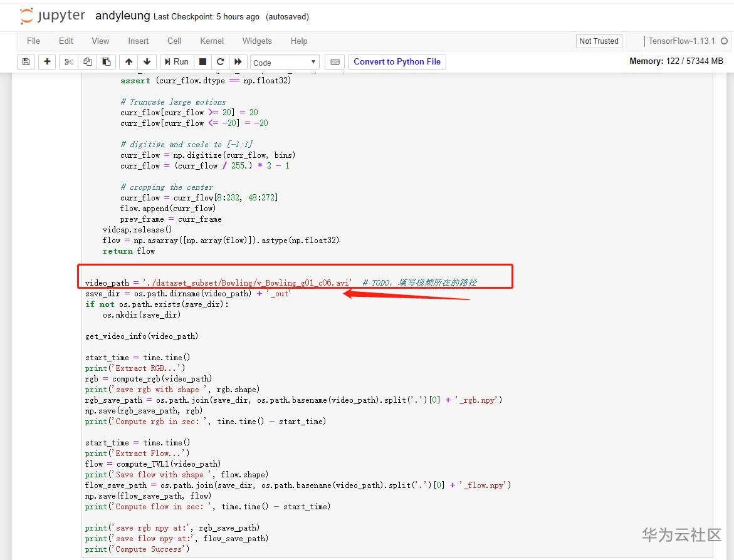Open the command palette keyboard icon
This screenshot has height=560, width=734.
click(335, 62)
